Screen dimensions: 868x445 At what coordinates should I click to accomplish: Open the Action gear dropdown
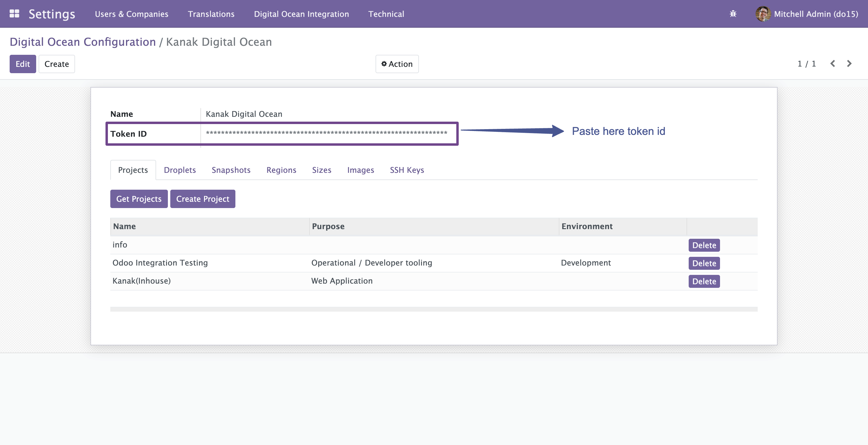pyautogui.click(x=397, y=64)
